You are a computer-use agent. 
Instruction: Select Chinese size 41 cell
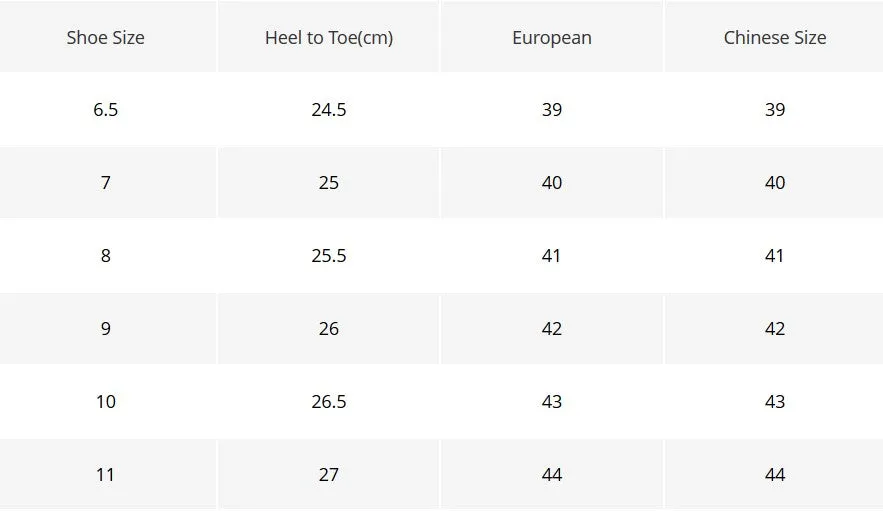[x=775, y=256]
